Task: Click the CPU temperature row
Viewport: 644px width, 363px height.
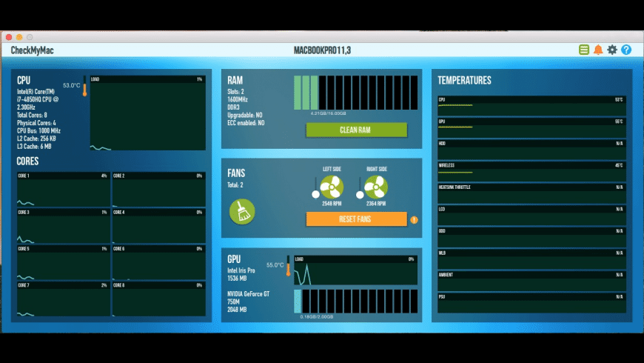Action: [x=531, y=106]
